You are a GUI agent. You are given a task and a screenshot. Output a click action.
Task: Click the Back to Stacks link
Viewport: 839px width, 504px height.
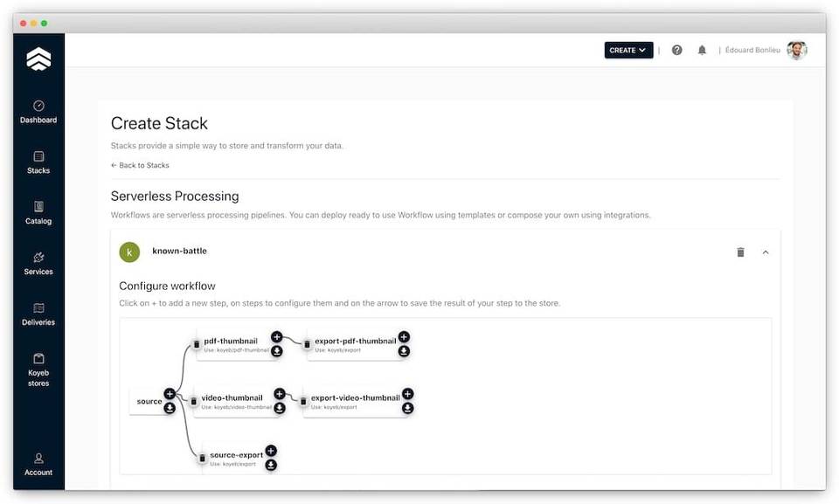coord(140,165)
